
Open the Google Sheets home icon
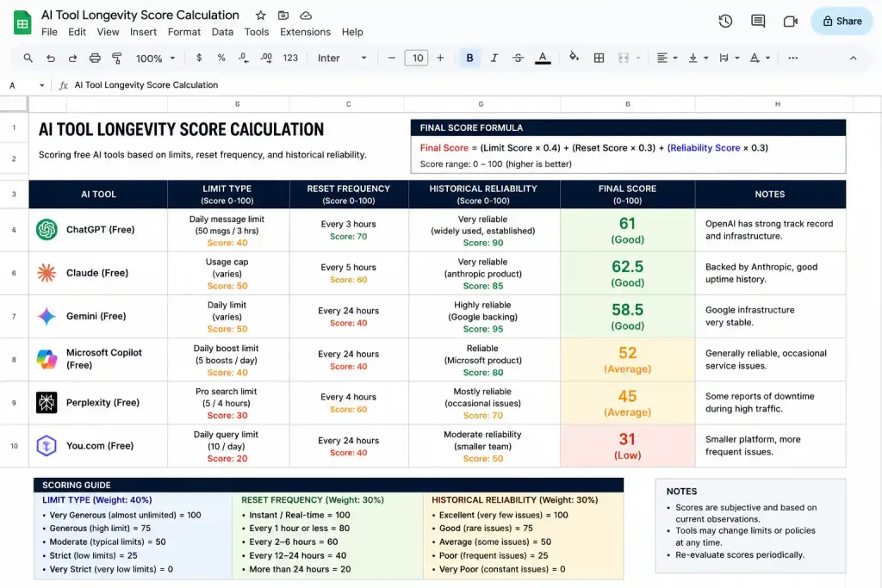pyautogui.click(x=22, y=23)
